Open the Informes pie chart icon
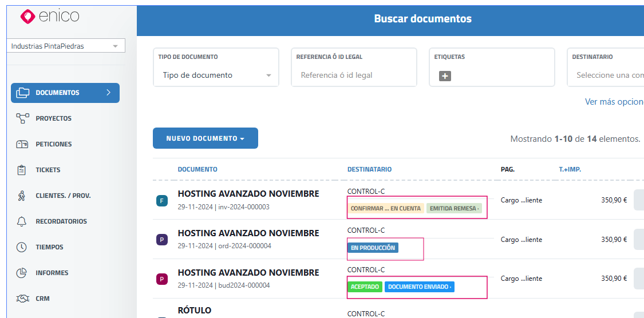Screen dimensions: 644x318 (22, 273)
